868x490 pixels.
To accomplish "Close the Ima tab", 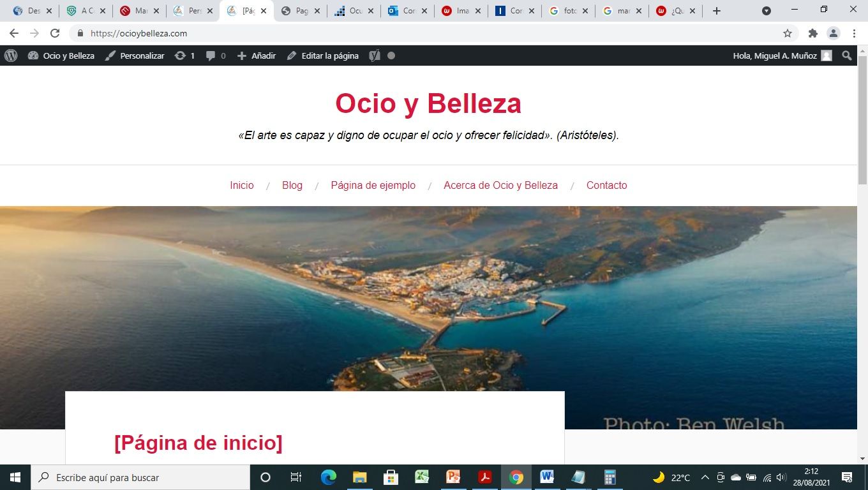I will [478, 11].
